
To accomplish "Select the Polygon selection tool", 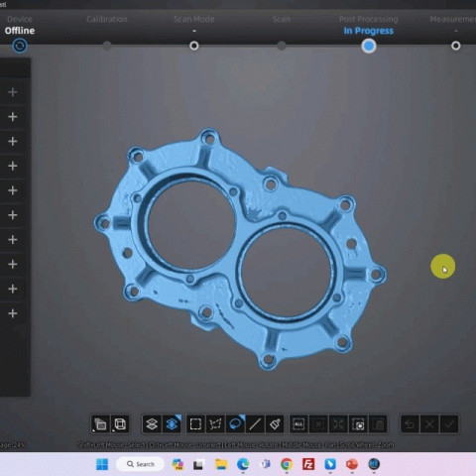I will pos(215,423).
